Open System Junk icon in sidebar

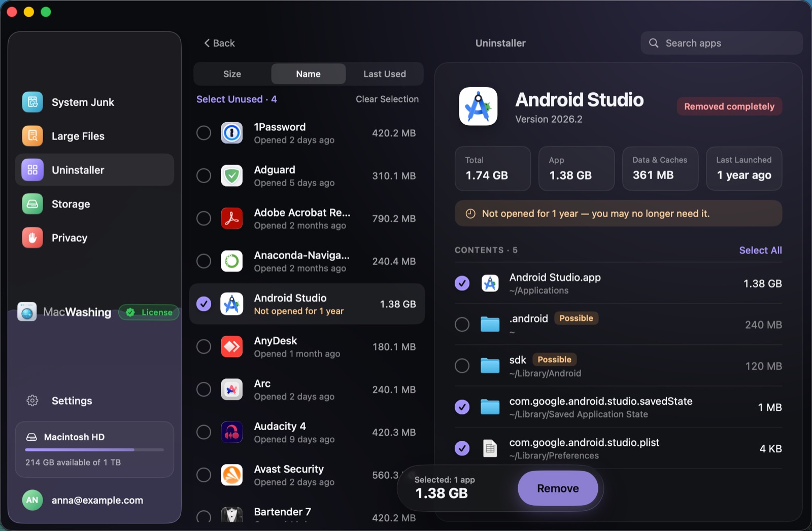32,102
